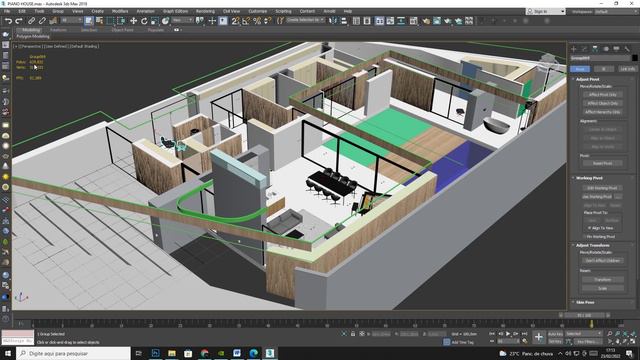
Task: Activate the Select and Scale tool
Action: (x=155, y=21)
